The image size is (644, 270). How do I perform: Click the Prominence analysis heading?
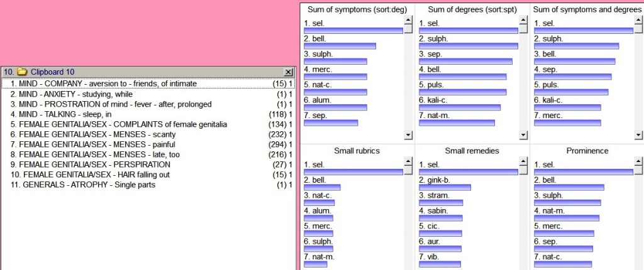(587, 151)
